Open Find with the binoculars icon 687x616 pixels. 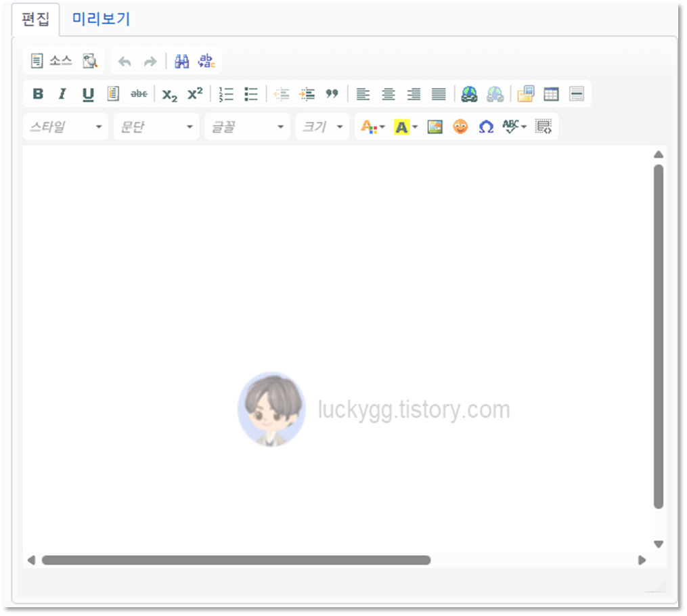click(182, 61)
